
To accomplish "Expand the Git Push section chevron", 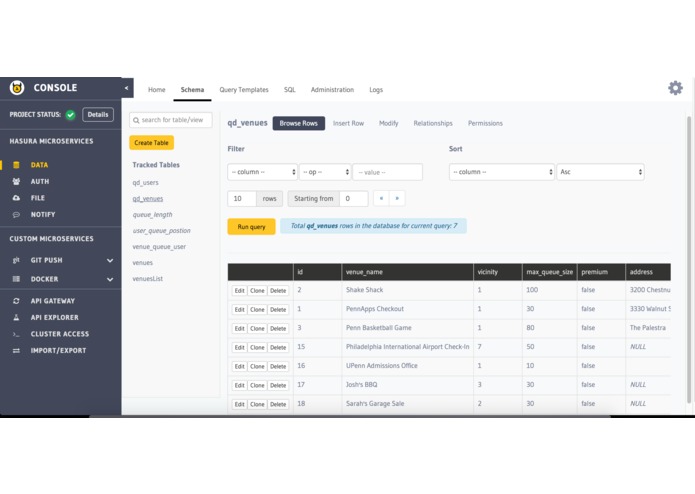I will click(x=110, y=261).
